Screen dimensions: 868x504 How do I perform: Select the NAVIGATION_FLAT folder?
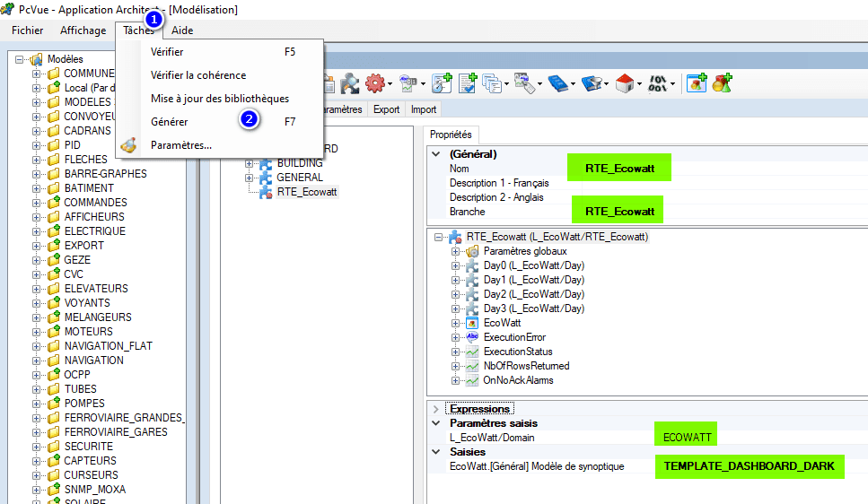[x=108, y=346]
